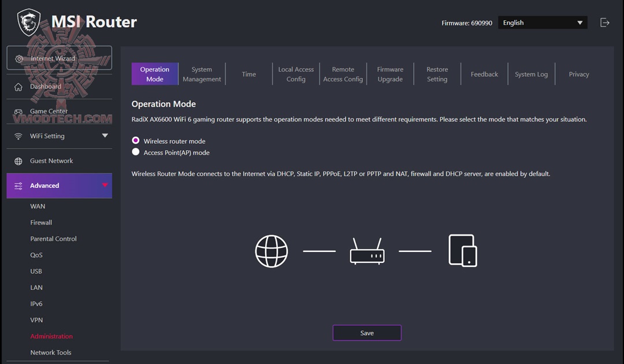Open WAN settings under Advanced

coord(38,206)
